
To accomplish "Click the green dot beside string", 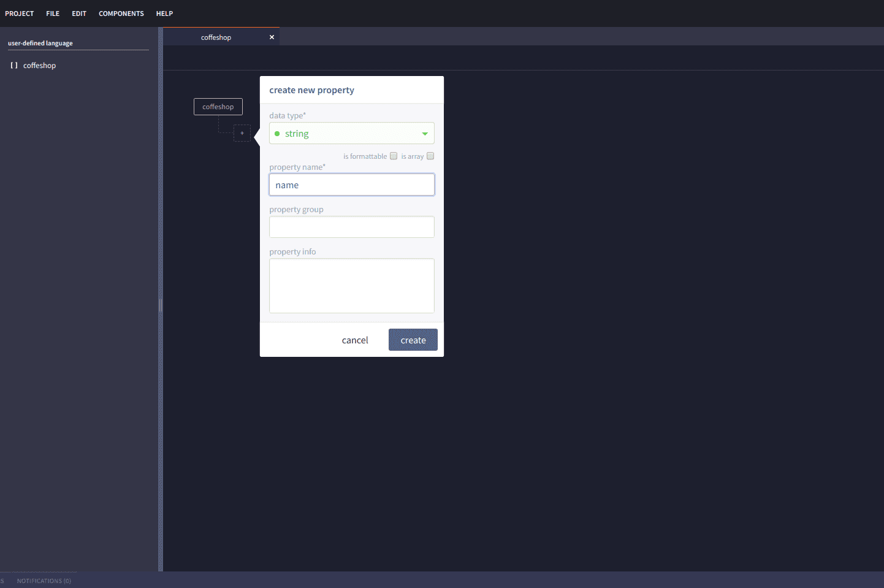I will 277,134.
